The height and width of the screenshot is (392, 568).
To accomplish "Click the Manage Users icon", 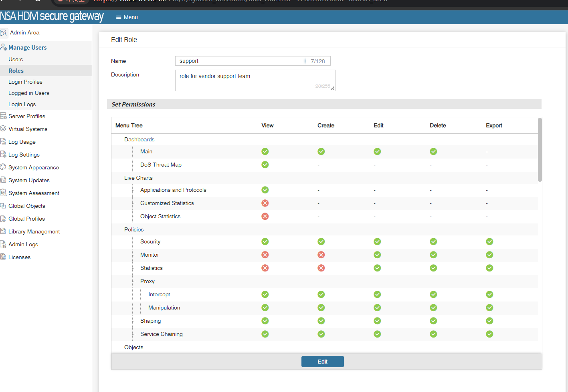I will (4, 47).
